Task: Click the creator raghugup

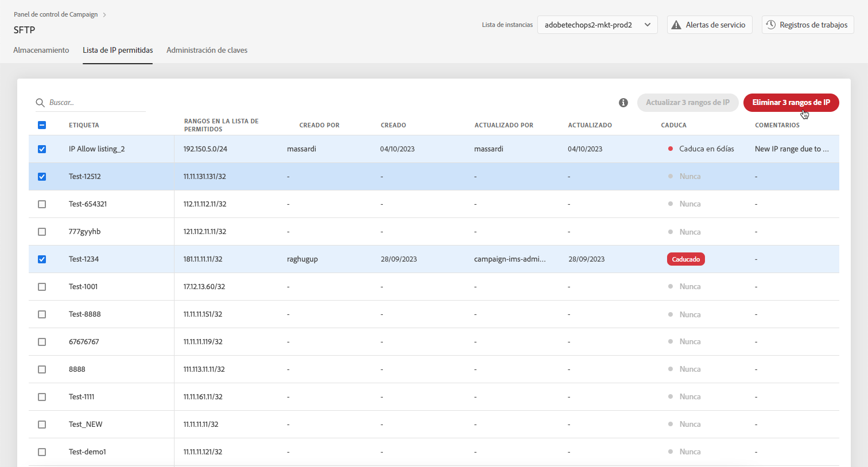Action: coord(303,259)
